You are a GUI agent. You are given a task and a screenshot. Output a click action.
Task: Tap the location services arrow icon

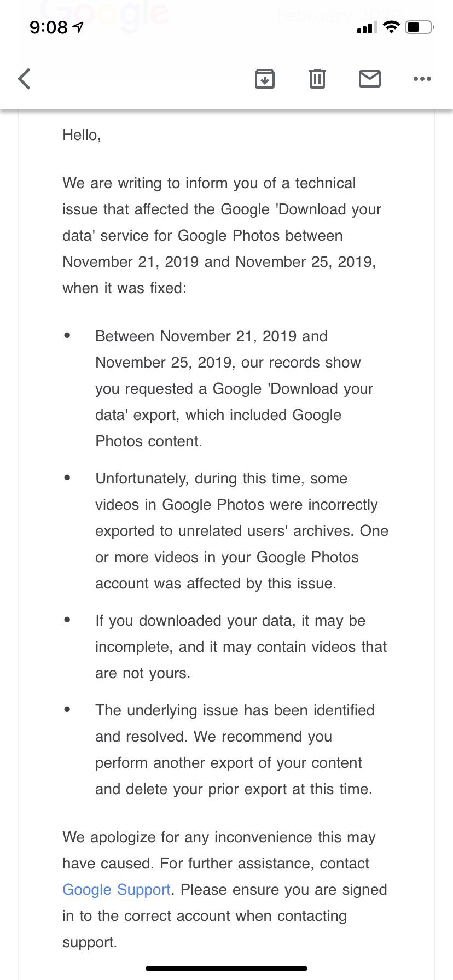tap(79, 27)
